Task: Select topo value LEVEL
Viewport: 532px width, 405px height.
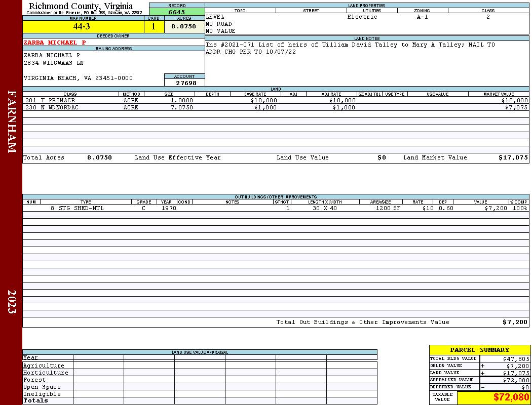Action: 215,17
